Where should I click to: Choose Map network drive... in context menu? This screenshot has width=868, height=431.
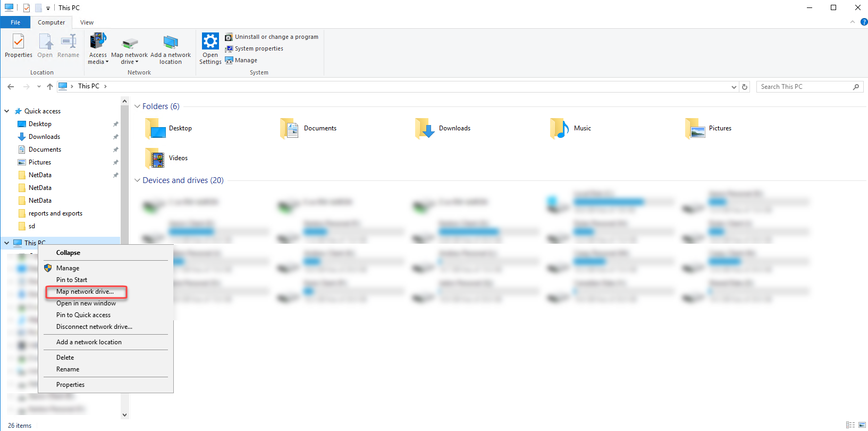[106, 292]
